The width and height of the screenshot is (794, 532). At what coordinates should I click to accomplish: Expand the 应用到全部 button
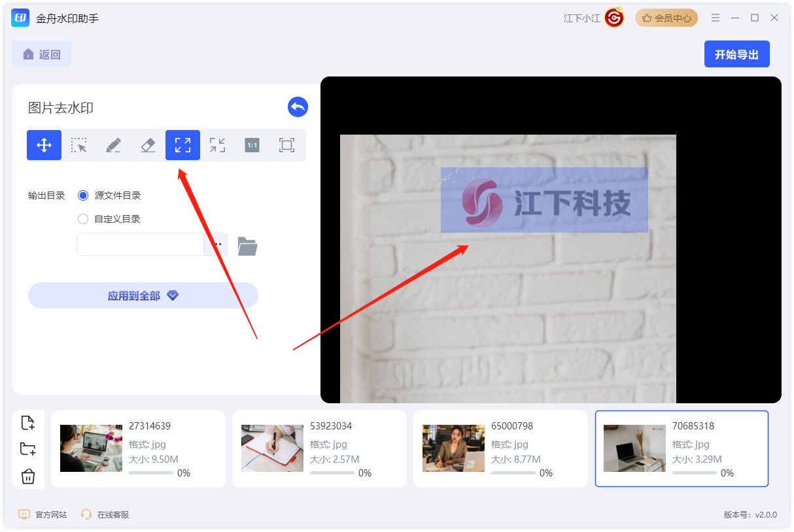click(x=143, y=295)
